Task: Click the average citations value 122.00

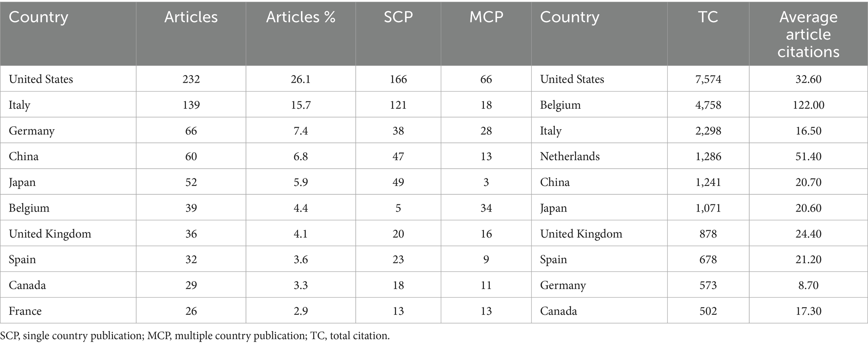Action: pyautogui.click(x=808, y=105)
